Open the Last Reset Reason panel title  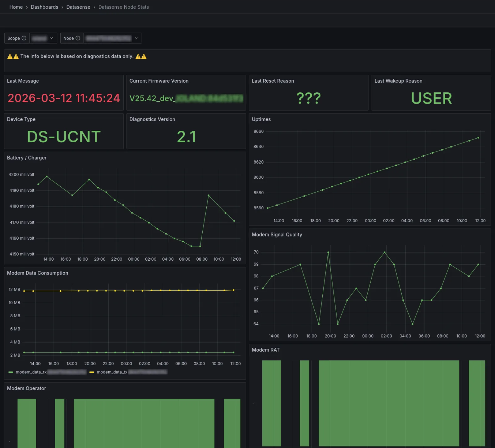click(x=273, y=81)
